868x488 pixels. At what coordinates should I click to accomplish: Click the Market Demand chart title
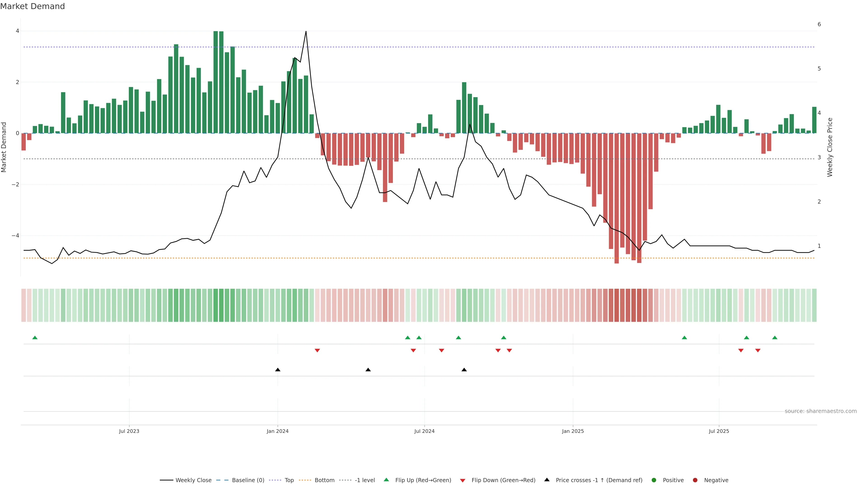32,6
